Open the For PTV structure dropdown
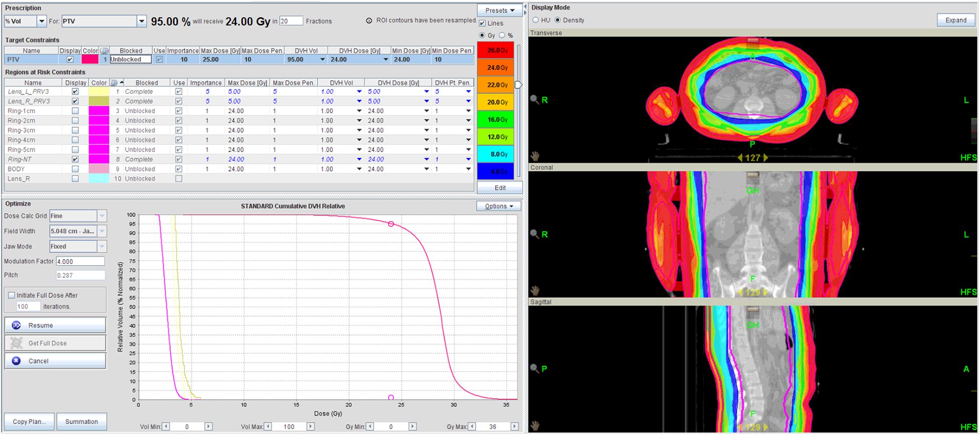Image resolution: width=980 pixels, height=435 pixels. [x=141, y=21]
